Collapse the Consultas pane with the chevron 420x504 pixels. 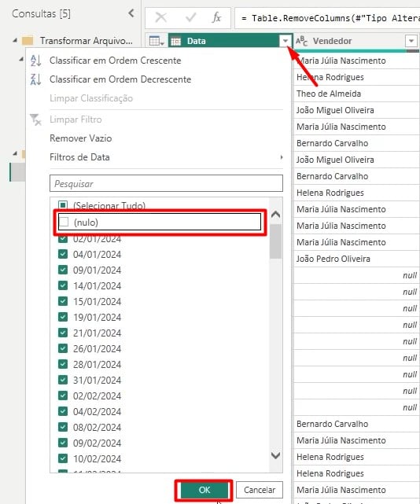click(131, 13)
